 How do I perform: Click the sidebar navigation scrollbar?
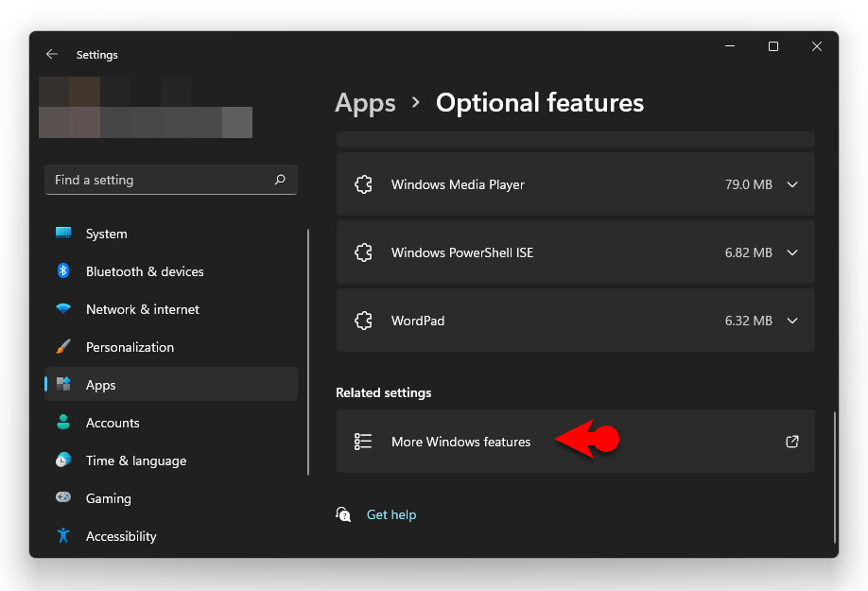click(x=308, y=352)
